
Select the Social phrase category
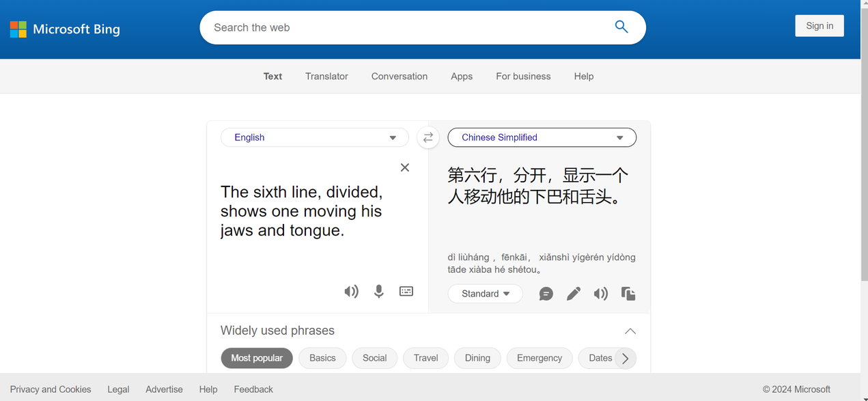[375, 358]
